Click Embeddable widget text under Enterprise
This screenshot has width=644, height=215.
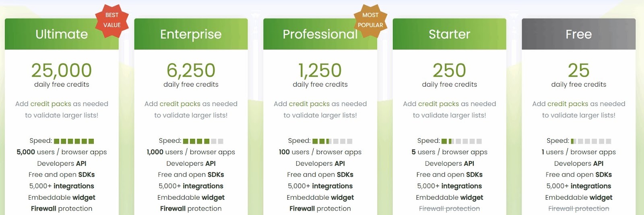(x=191, y=197)
